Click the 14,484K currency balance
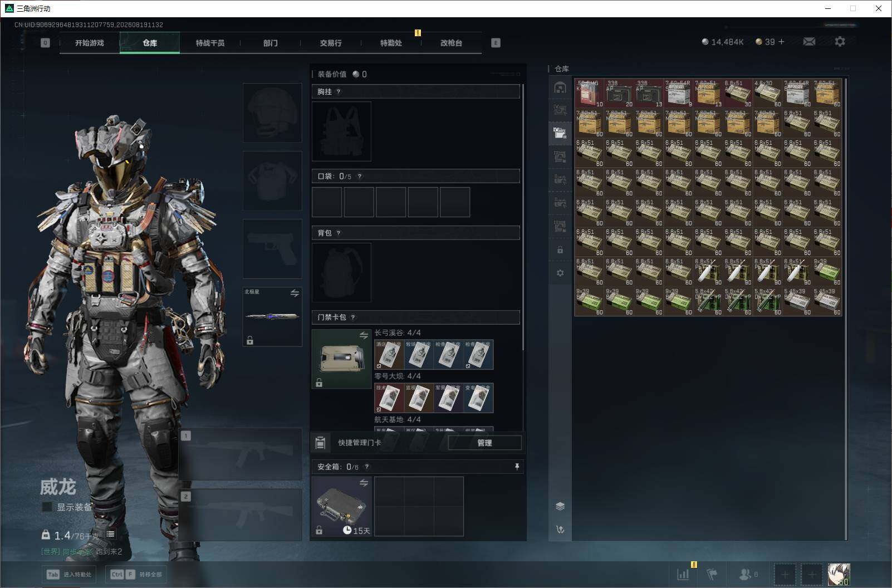Screen dimensions: 892x588 pos(723,42)
